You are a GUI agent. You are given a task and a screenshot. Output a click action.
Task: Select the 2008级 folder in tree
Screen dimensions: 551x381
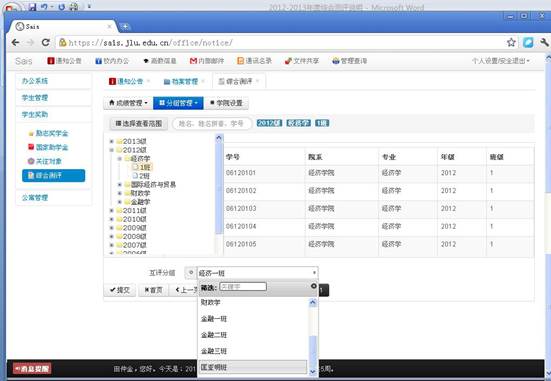131,236
